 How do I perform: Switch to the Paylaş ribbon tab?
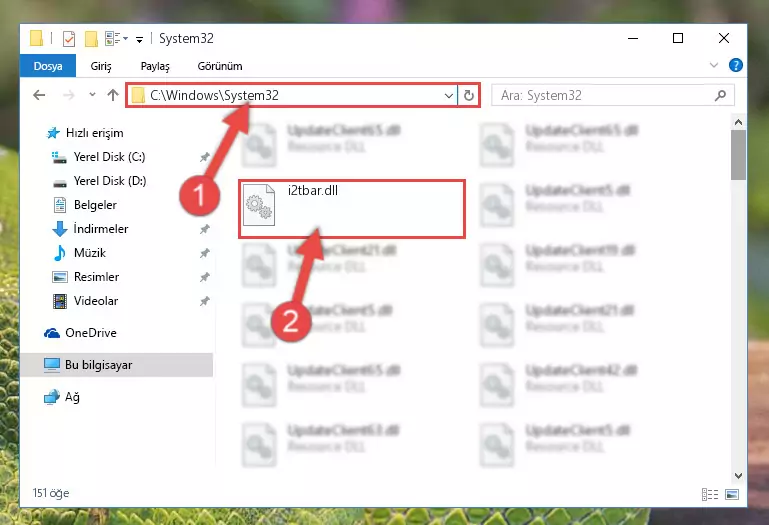(155, 66)
